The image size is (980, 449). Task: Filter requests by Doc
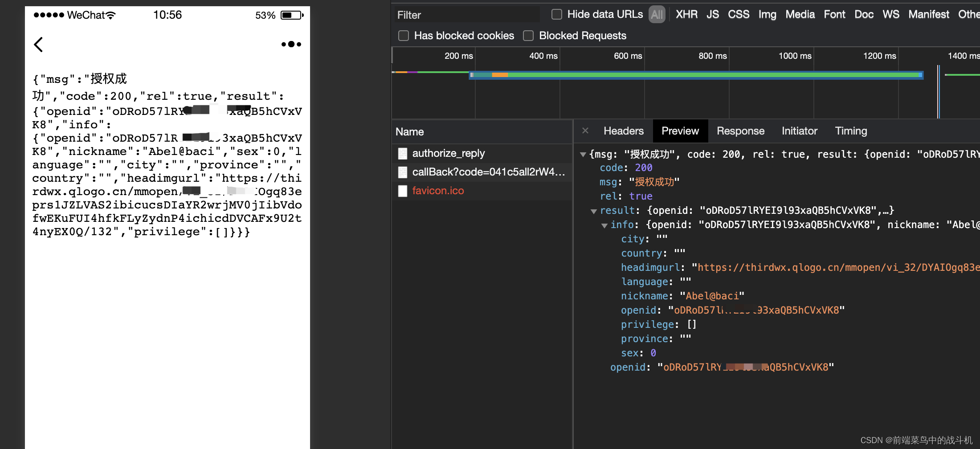pos(864,14)
